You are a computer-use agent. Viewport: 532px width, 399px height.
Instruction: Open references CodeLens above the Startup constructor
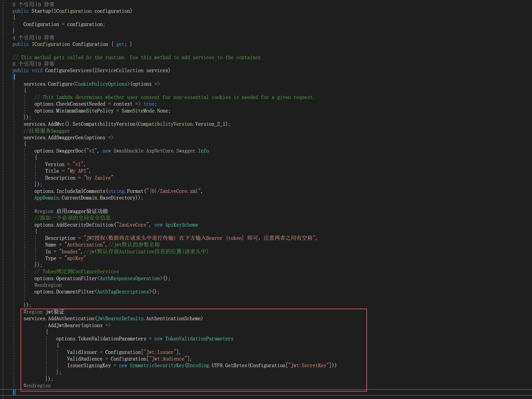click(x=23, y=5)
